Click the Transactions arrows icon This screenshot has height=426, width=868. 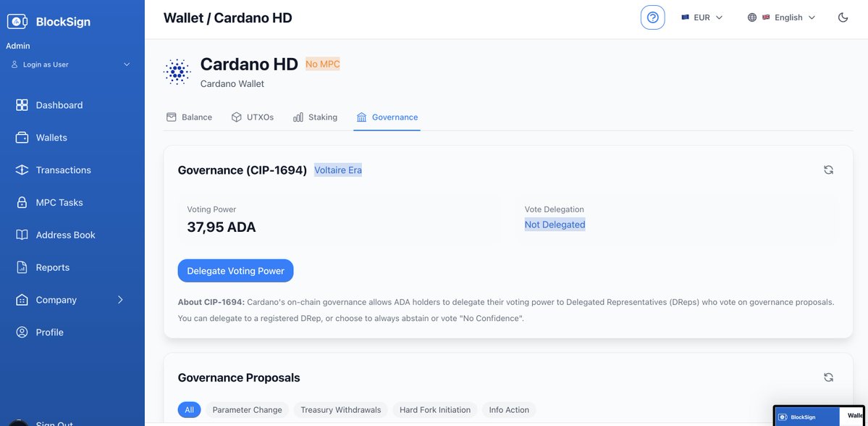click(22, 170)
